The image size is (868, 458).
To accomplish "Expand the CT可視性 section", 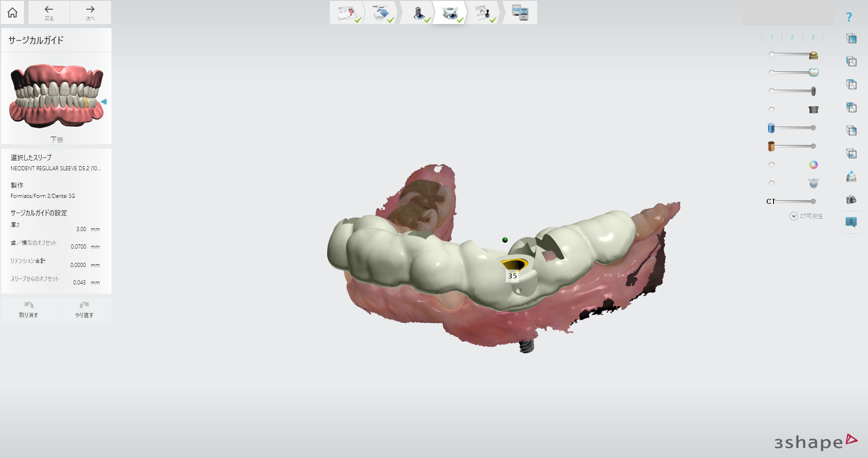I will (x=793, y=216).
